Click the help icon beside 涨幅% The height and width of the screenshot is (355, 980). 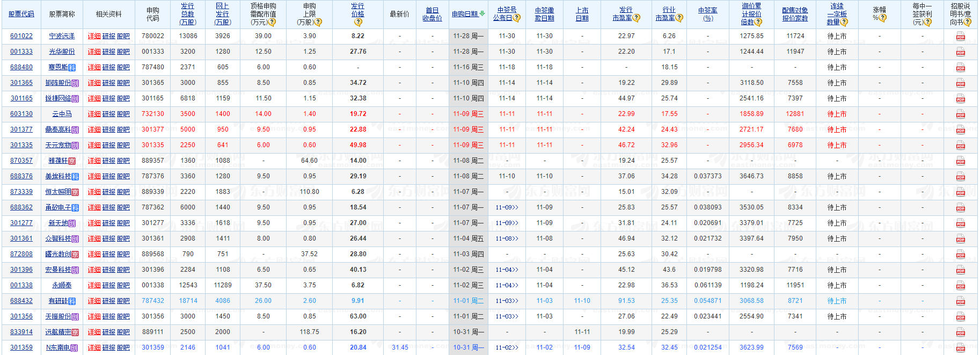pyautogui.click(x=883, y=18)
